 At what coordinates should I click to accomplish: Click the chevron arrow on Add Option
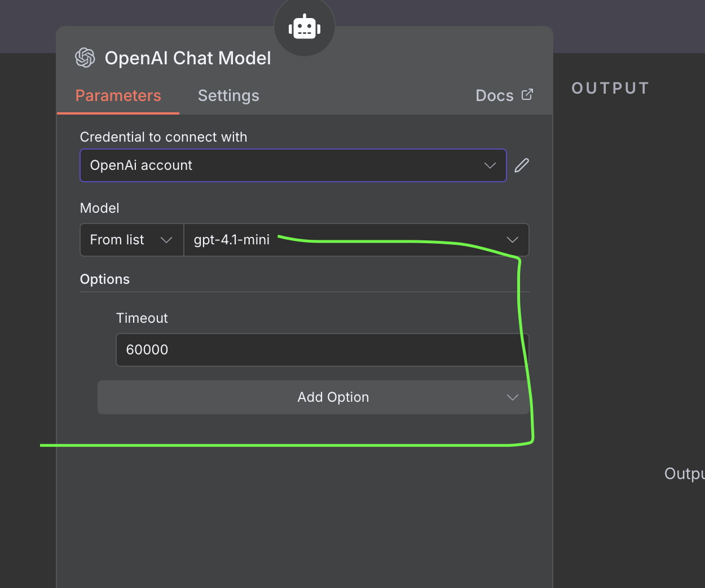point(512,398)
